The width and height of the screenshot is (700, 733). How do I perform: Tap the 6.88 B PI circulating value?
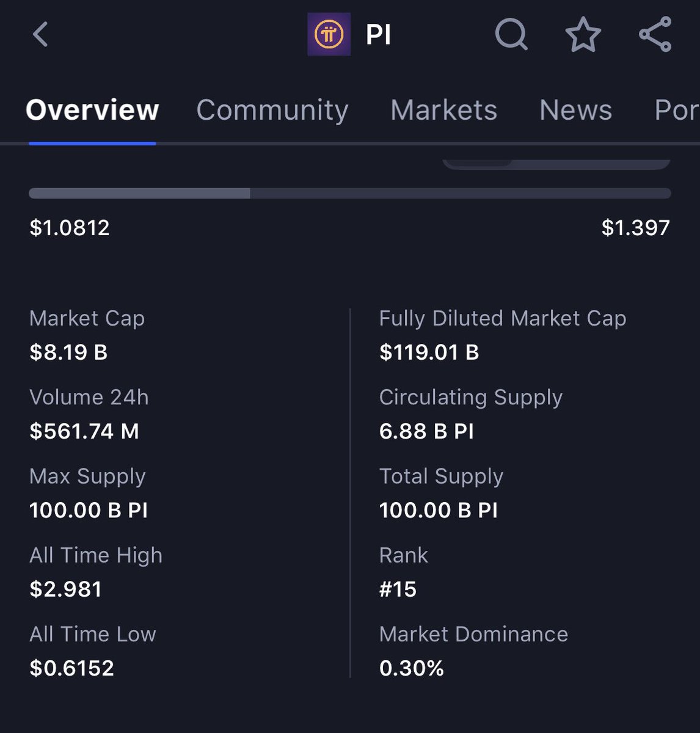pos(426,431)
